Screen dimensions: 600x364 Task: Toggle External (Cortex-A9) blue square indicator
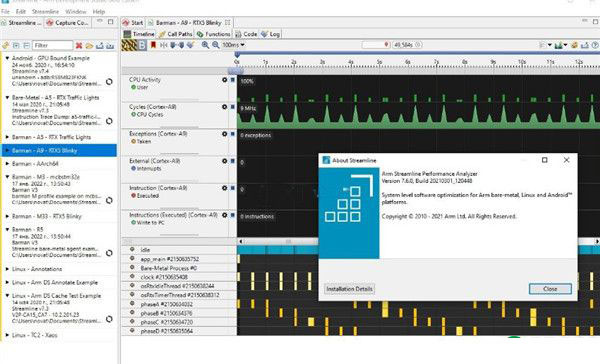tap(232, 161)
